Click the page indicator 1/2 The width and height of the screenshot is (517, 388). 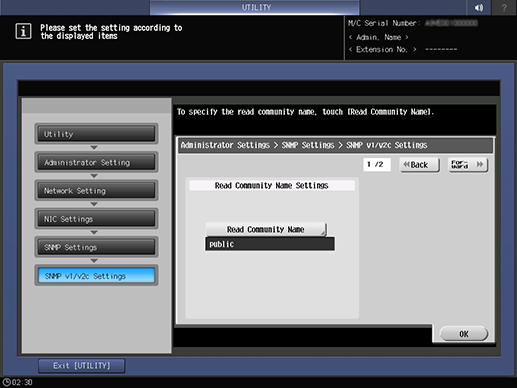coord(377,164)
